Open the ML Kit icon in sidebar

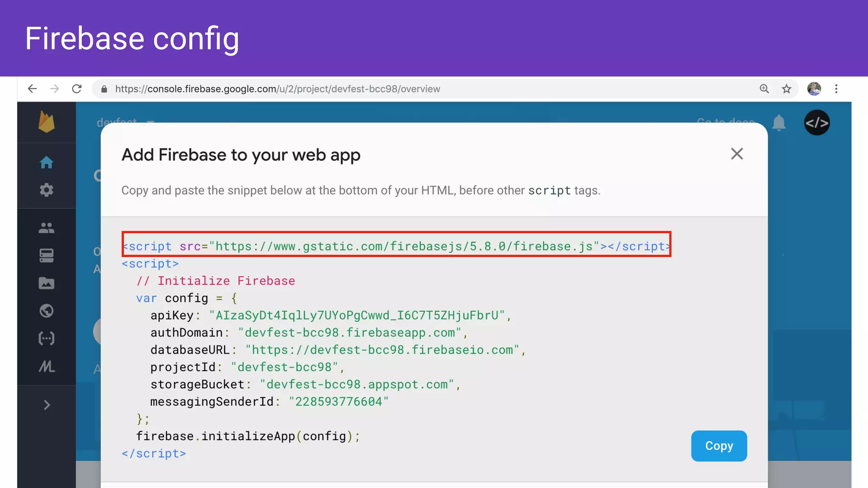click(x=47, y=366)
